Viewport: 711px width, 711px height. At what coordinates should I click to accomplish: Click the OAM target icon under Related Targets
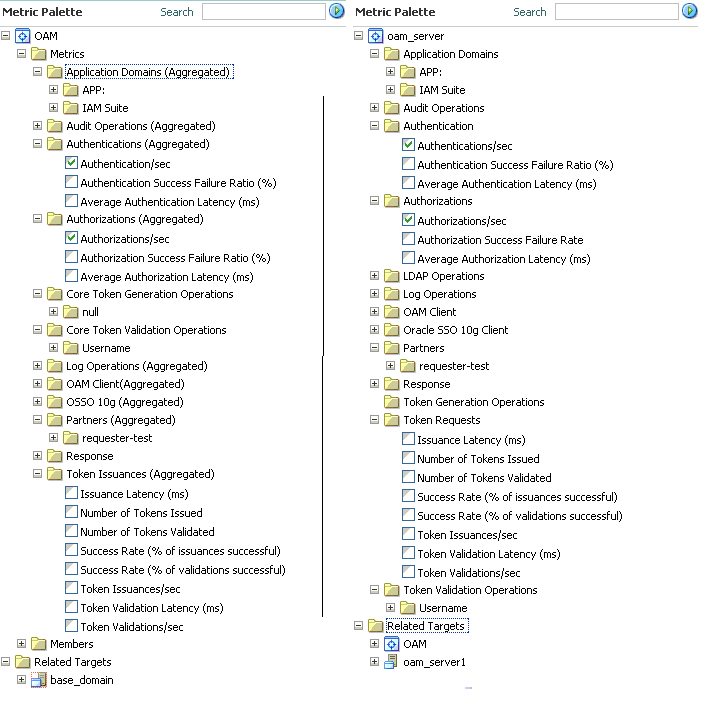391,644
